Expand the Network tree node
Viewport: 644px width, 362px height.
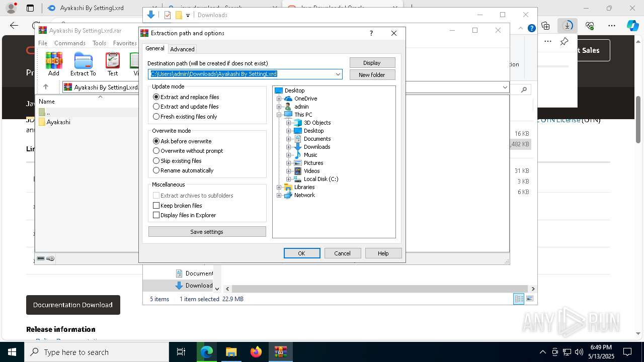[279, 195]
